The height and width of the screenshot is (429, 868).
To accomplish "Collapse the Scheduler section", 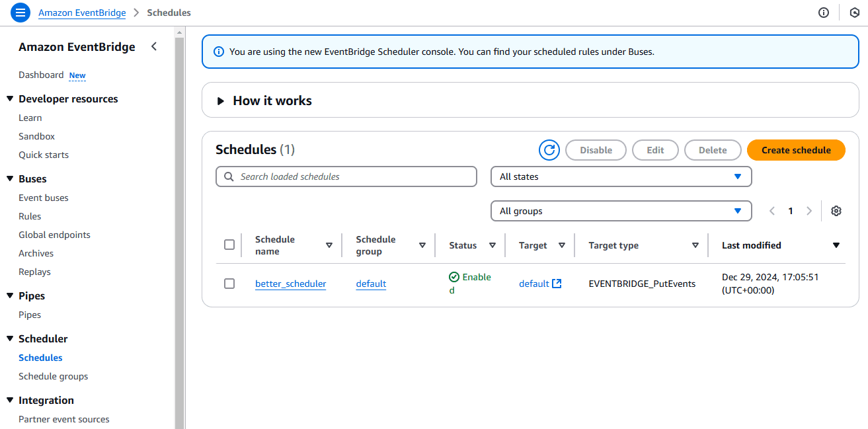I will pyautogui.click(x=10, y=339).
